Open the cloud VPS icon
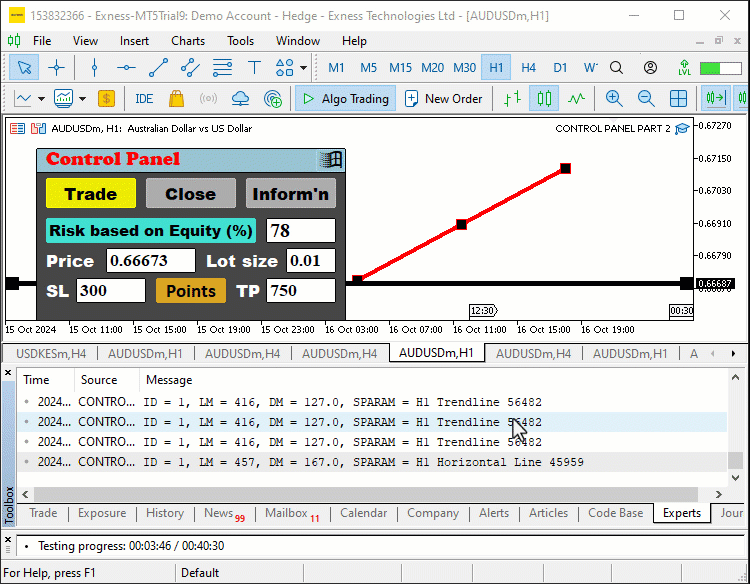This screenshot has height=584, width=750. pyautogui.click(x=240, y=99)
